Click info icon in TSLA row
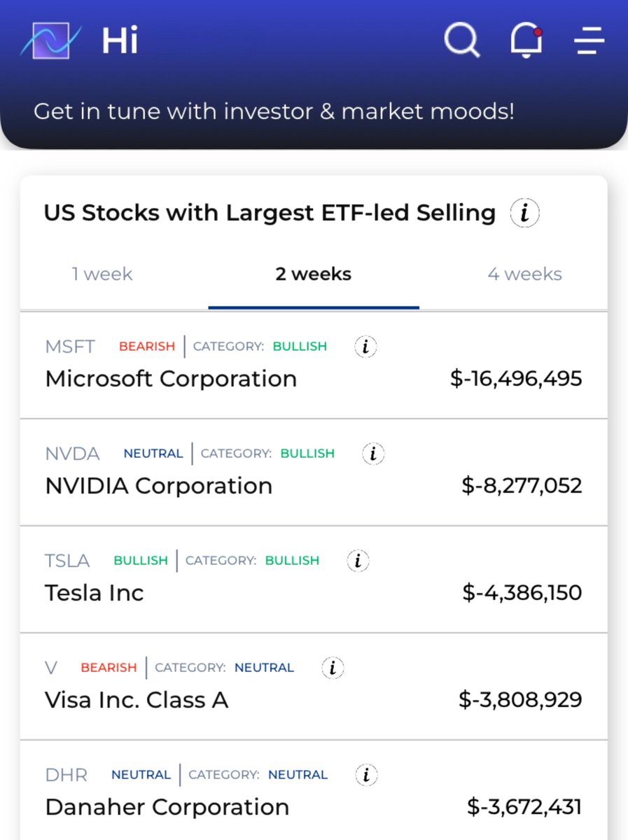Screen dimensions: 628x840 (x=358, y=561)
